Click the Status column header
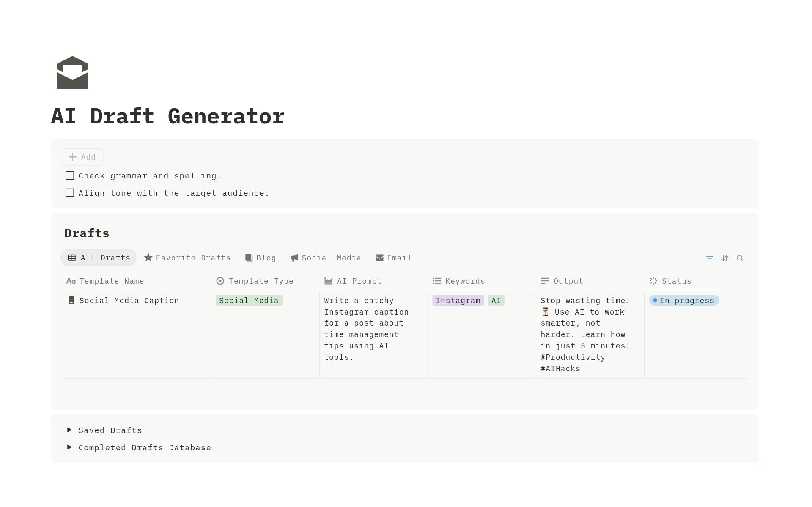 [670, 281]
